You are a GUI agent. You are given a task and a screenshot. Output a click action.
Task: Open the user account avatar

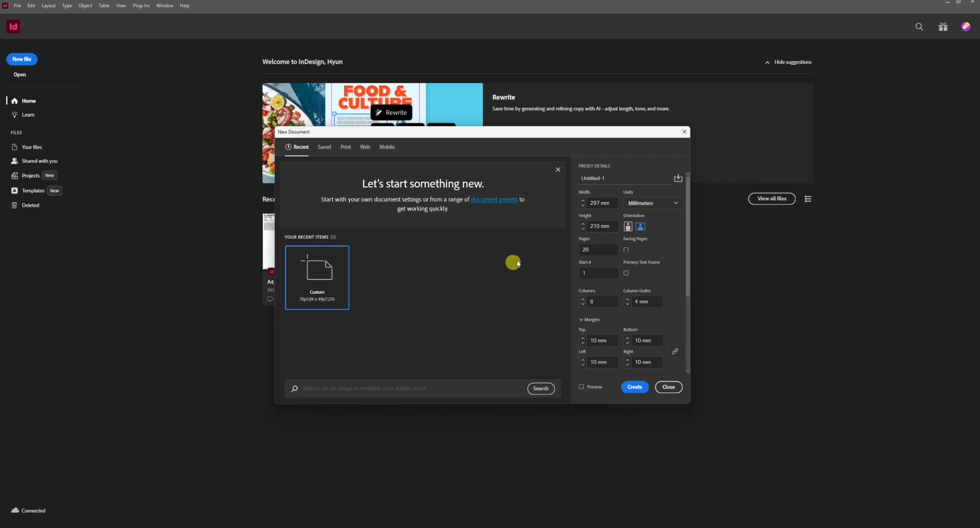966,27
